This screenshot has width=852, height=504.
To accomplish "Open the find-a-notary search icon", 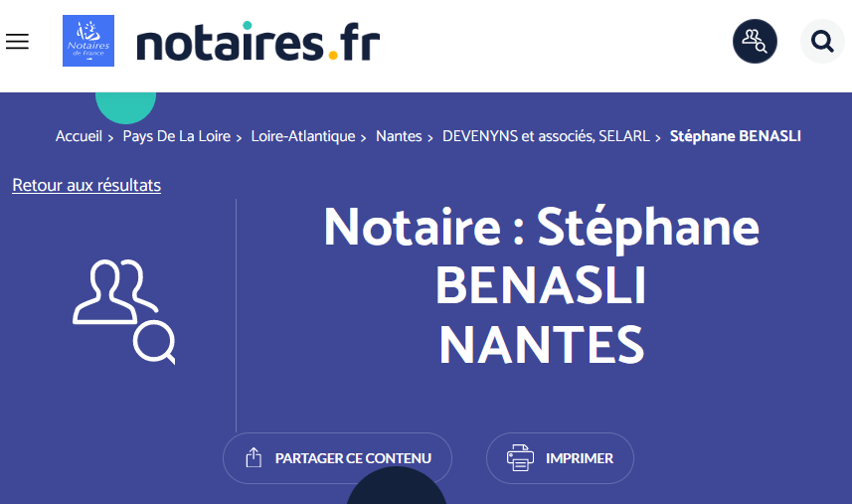I will pyautogui.click(x=755, y=41).
